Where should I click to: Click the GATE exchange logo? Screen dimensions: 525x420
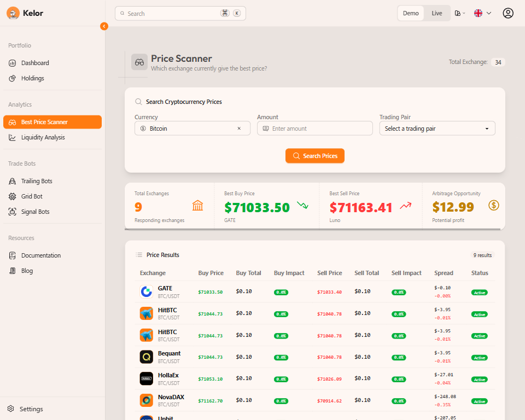point(146,291)
